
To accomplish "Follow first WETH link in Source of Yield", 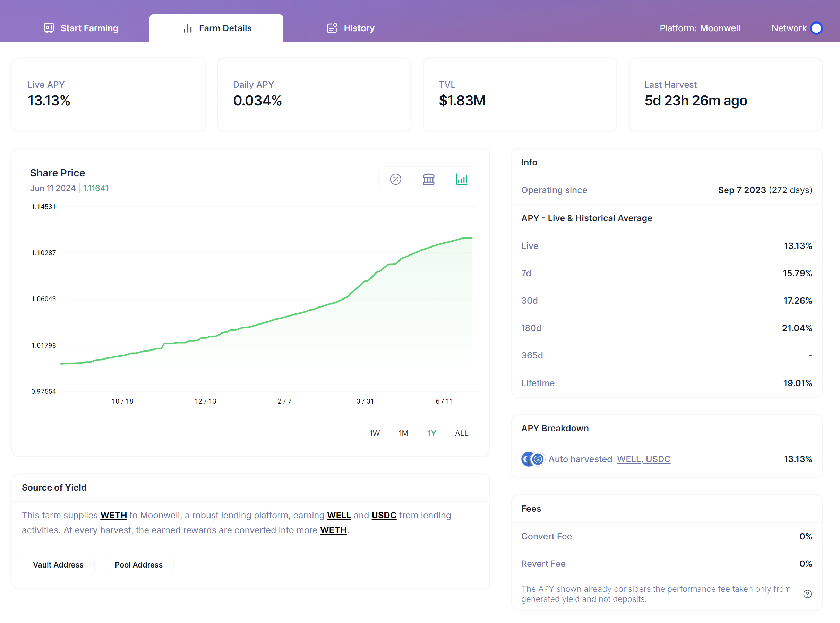I will point(113,515).
